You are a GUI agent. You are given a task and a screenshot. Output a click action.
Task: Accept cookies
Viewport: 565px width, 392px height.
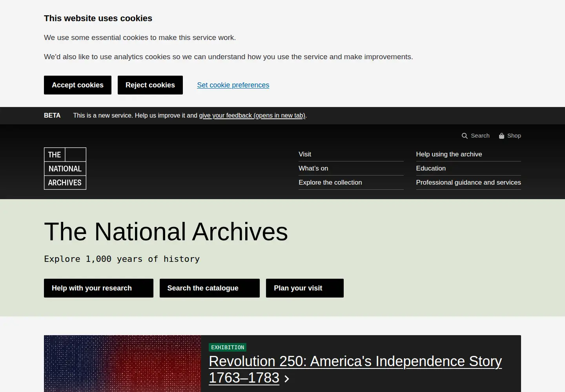[x=78, y=85]
